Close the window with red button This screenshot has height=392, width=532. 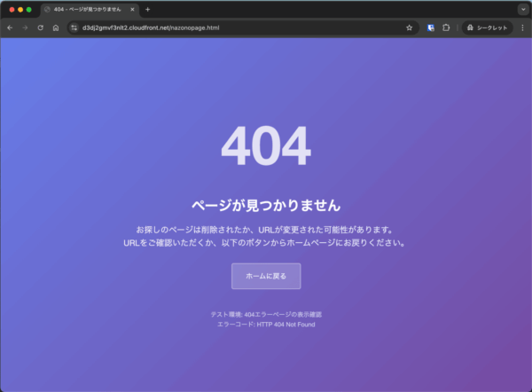(x=12, y=9)
